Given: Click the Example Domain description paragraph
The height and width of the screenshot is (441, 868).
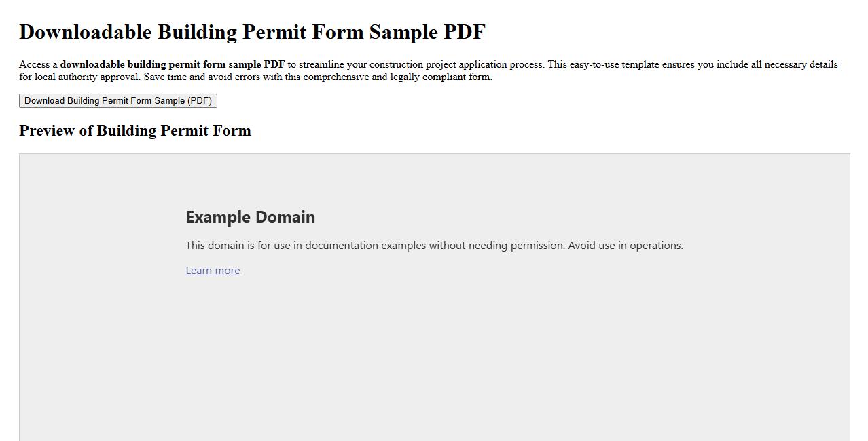Looking at the screenshot, I should click(434, 245).
